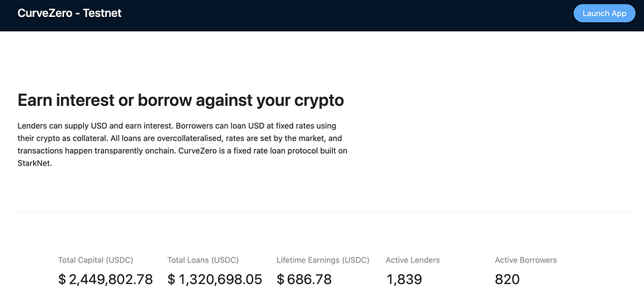Click the Launch App button
This screenshot has width=644, height=308.
pos(604,13)
